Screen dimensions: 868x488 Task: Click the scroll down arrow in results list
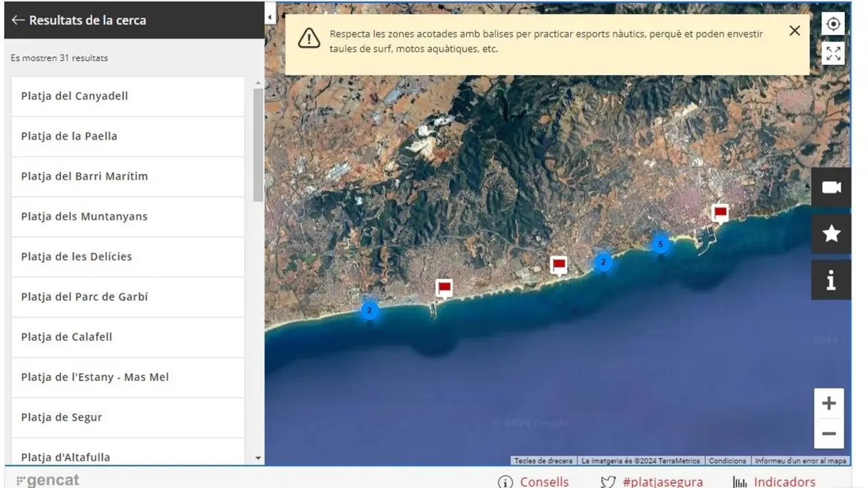coord(258,458)
